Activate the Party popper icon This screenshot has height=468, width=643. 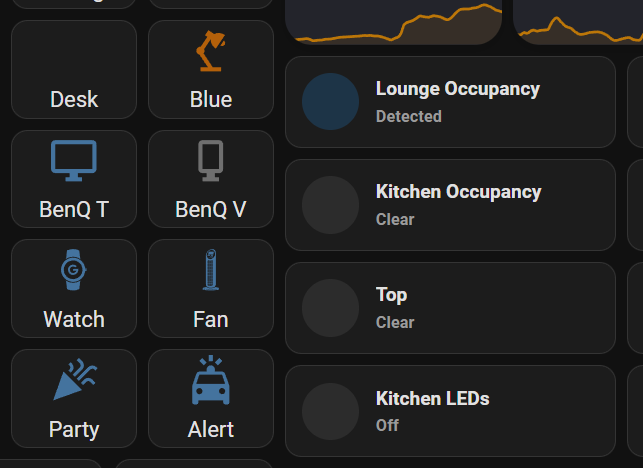74,381
